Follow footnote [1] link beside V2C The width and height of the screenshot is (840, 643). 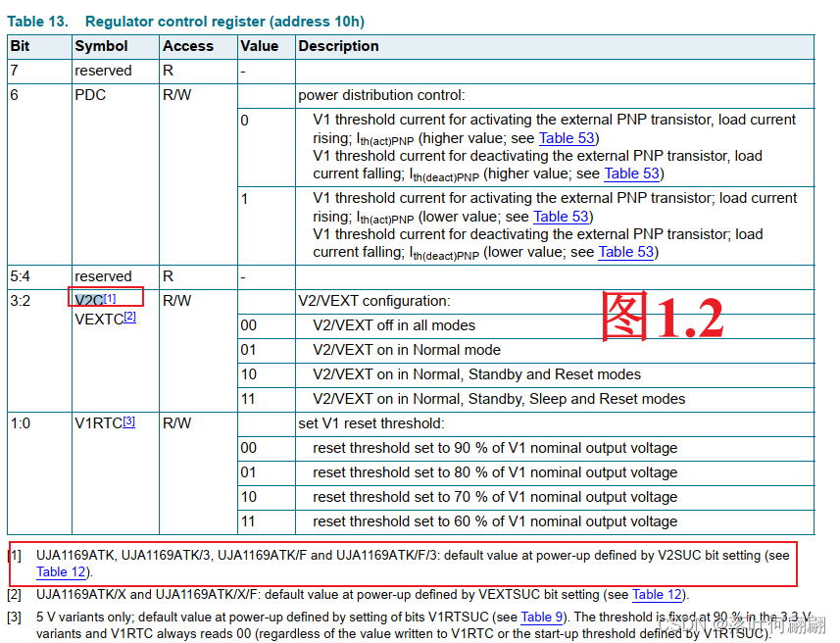[110, 298]
